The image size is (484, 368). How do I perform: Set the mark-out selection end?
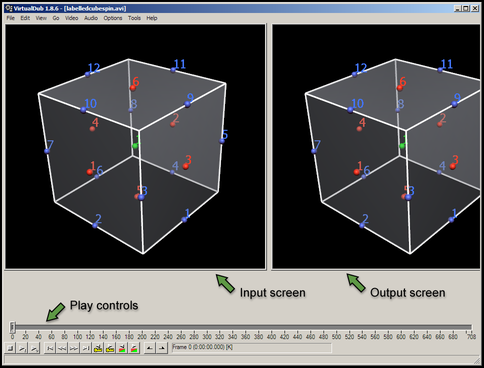(162, 348)
